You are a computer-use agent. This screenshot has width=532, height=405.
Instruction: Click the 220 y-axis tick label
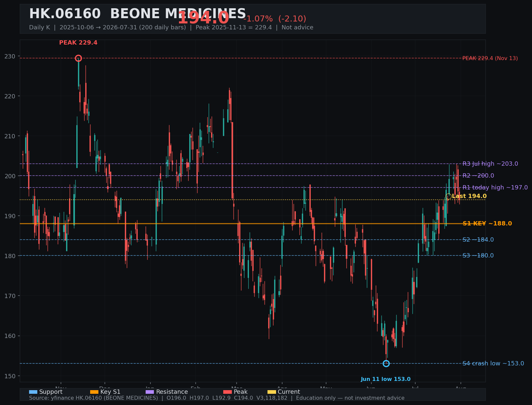point(10,96)
